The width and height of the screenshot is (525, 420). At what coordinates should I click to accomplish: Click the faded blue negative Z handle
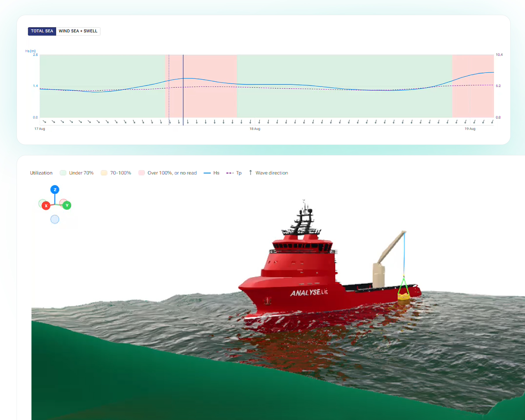pyautogui.click(x=55, y=219)
